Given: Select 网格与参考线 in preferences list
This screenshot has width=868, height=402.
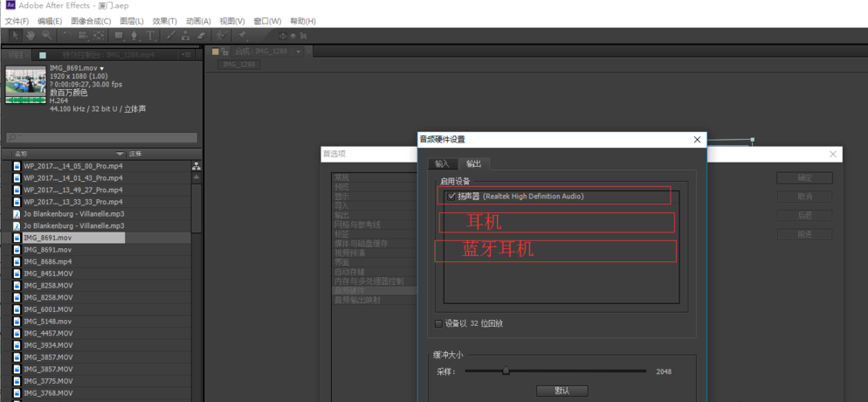Looking at the screenshot, I should click(357, 225).
